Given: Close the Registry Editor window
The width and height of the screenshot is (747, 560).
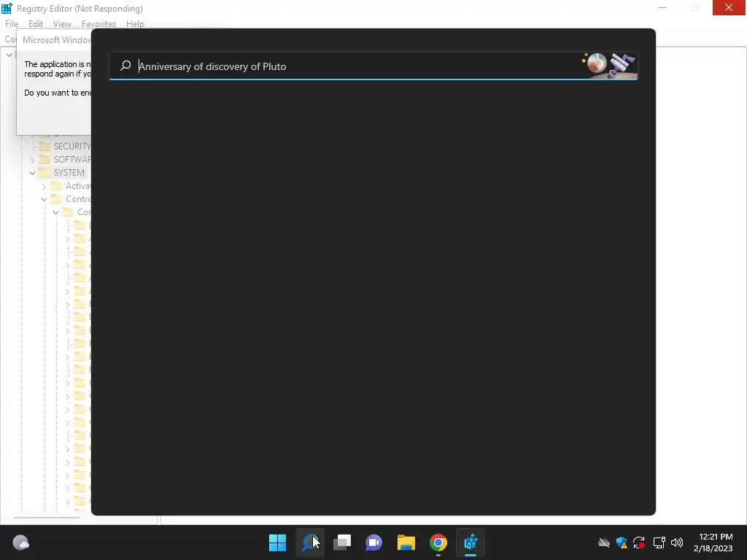Looking at the screenshot, I should tap(729, 7).
